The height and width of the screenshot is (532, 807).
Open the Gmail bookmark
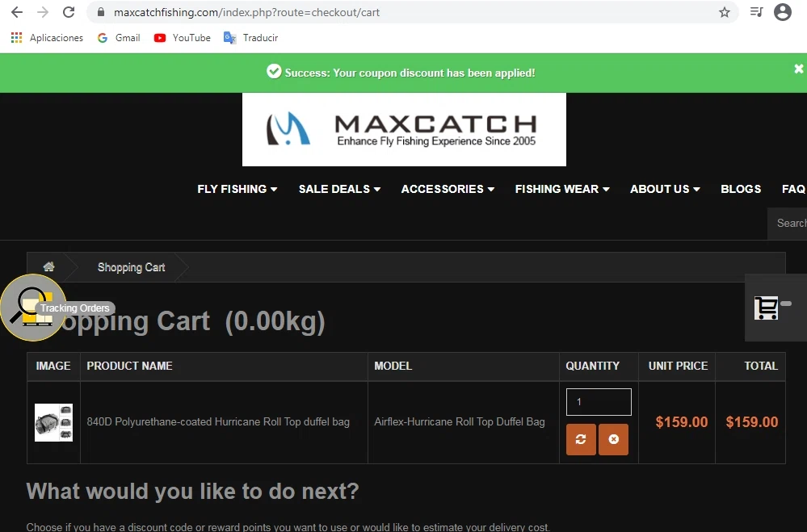point(119,38)
